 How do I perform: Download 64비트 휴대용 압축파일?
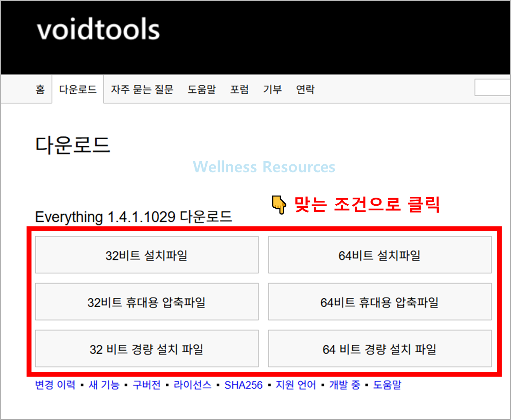(380, 302)
